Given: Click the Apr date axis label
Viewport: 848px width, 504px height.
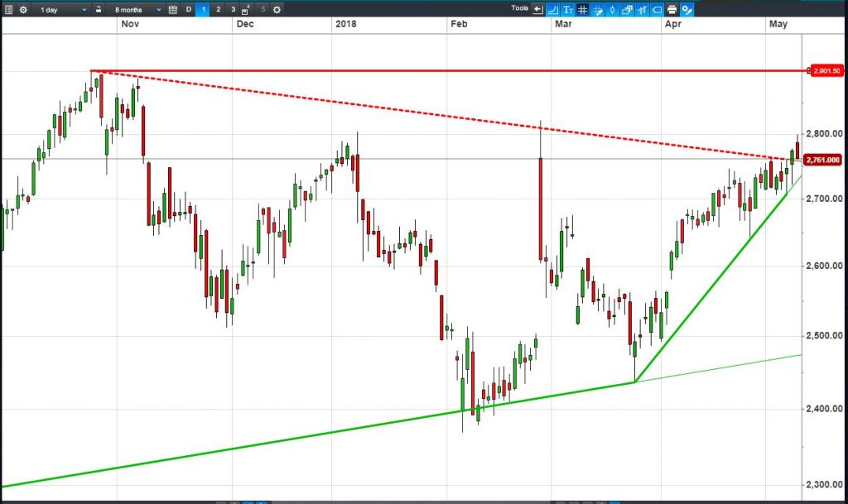Looking at the screenshot, I should 672,24.
